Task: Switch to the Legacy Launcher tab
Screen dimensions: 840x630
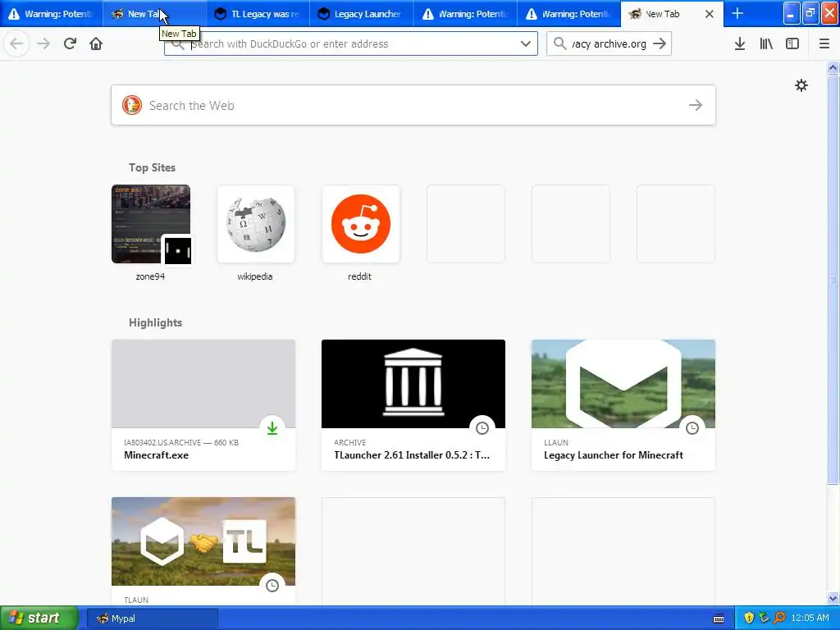Action: (362, 14)
